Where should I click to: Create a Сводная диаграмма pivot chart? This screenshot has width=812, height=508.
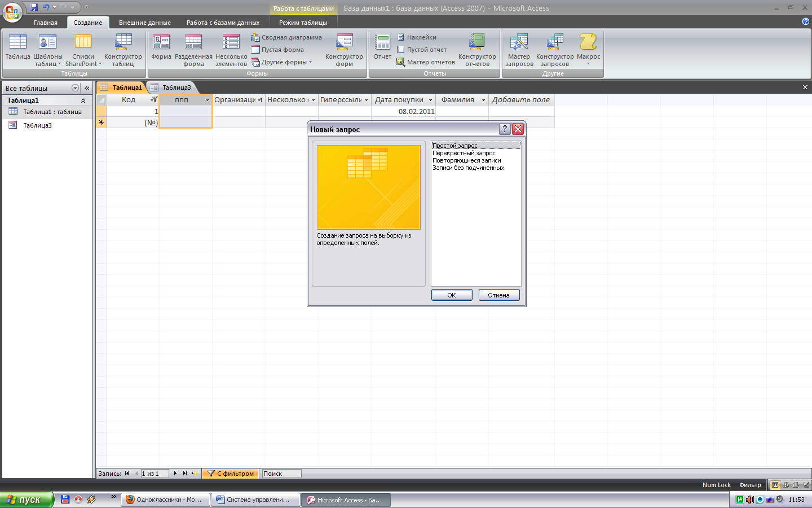coord(286,37)
